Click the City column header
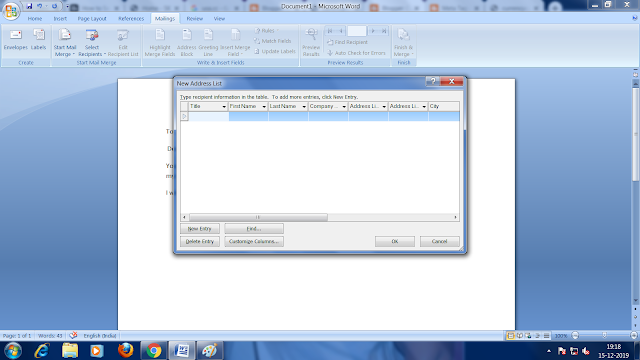The width and height of the screenshot is (640, 360). click(444, 107)
